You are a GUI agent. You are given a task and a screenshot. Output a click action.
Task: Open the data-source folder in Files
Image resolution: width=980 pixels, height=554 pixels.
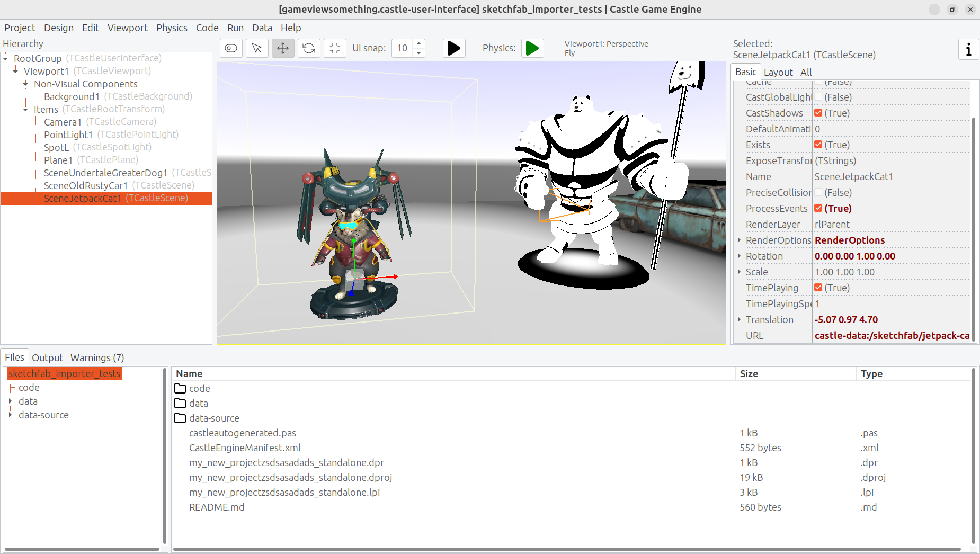tap(213, 418)
